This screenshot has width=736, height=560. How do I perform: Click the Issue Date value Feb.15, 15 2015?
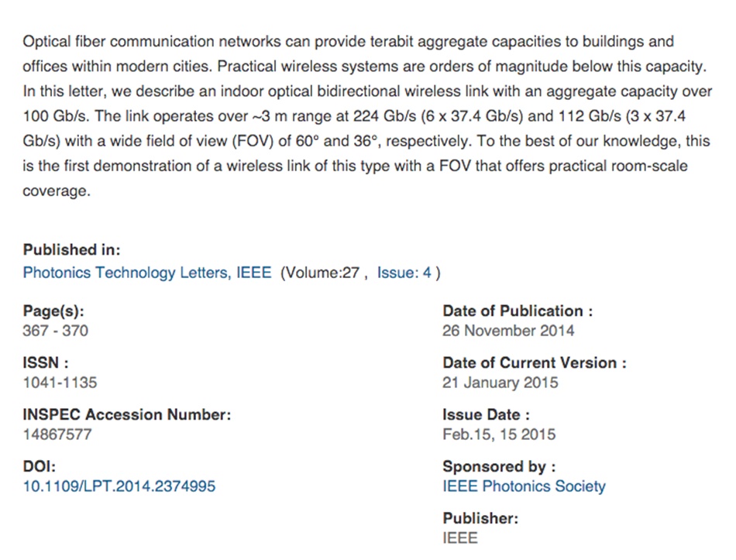tap(499, 435)
